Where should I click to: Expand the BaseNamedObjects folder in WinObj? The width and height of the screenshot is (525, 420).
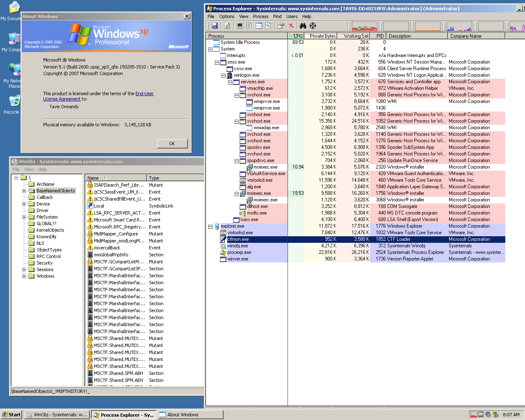coord(24,191)
